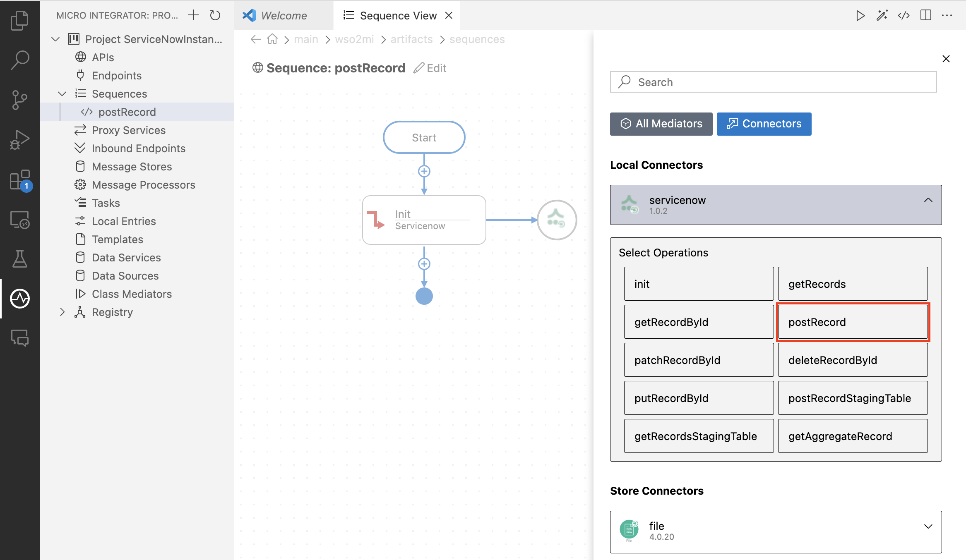Focus the mediator Search field
966x560 pixels.
pyautogui.click(x=773, y=82)
